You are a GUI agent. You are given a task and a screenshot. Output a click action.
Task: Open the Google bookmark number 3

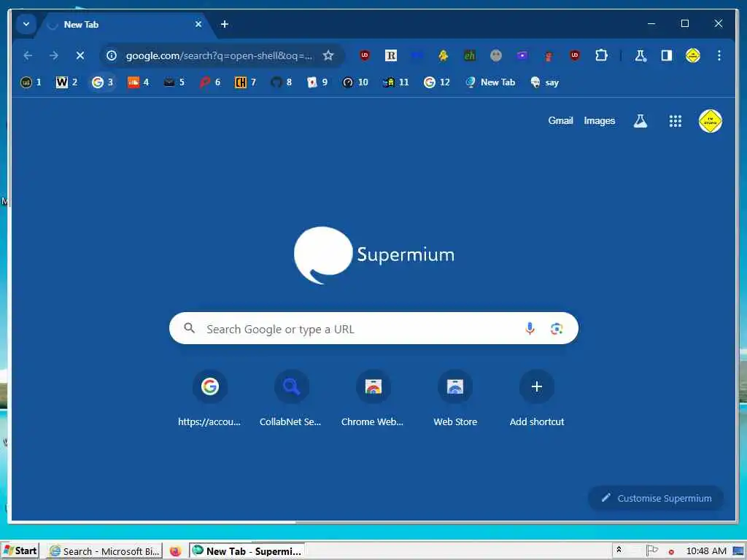click(102, 82)
